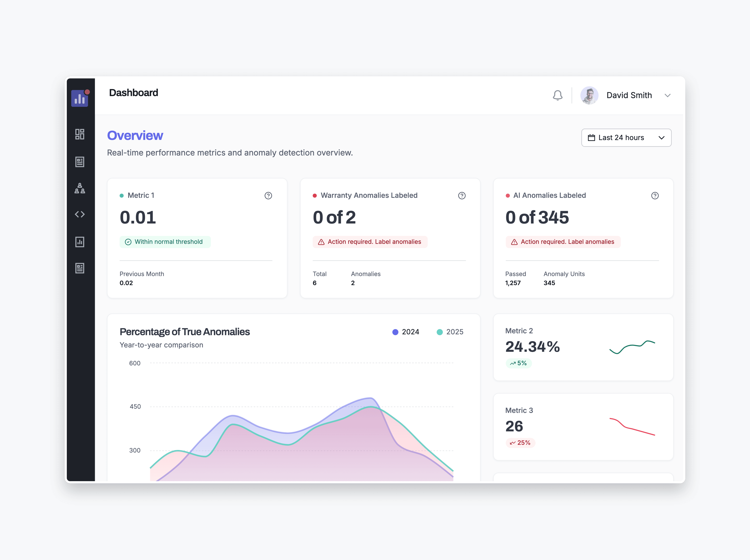Screen dimensions: 750x560
Task: Open the code brackets icon in sidebar
Action: click(80, 214)
